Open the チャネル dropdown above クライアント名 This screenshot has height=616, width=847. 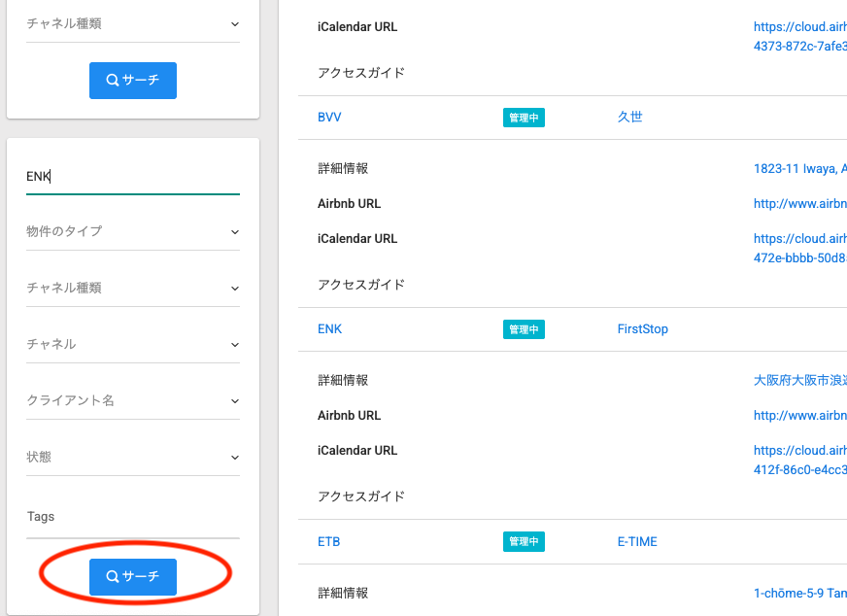(x=132, y=344)
